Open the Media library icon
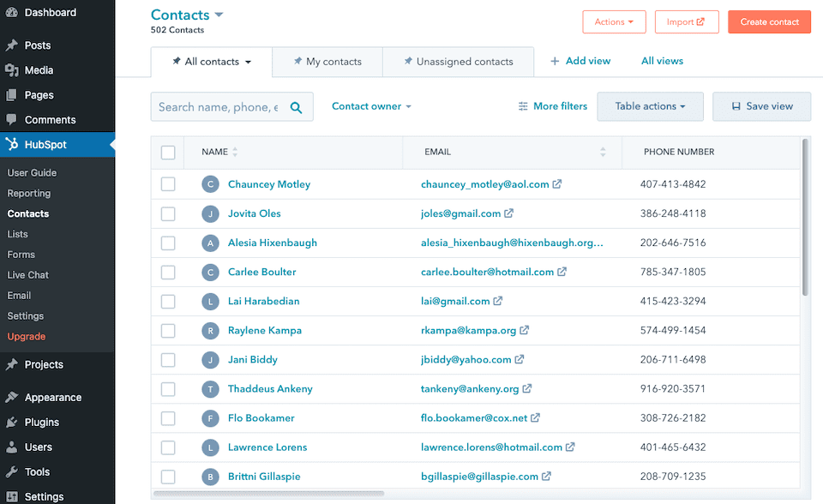 [x=12, y=69]
